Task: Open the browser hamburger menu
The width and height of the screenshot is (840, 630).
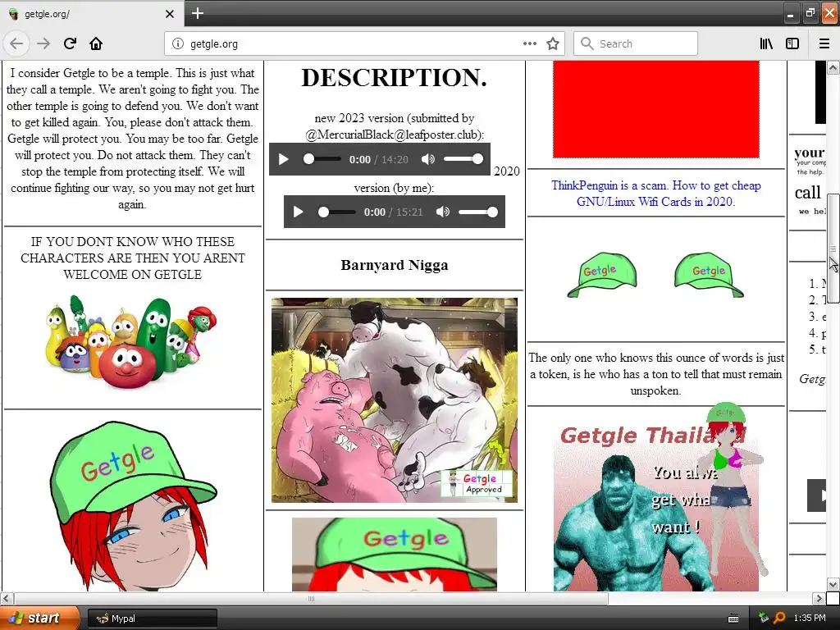Action: tap(824, 43)
